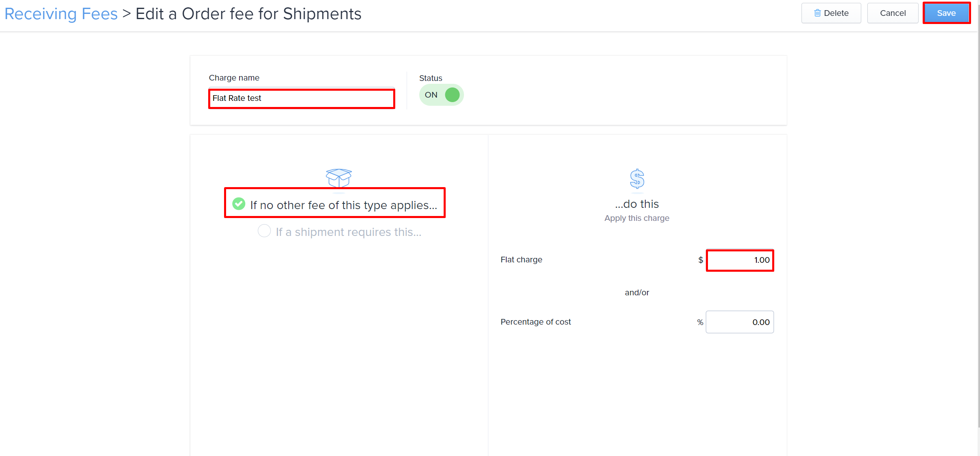Click the trash icon on Delete button

point(817,13)
